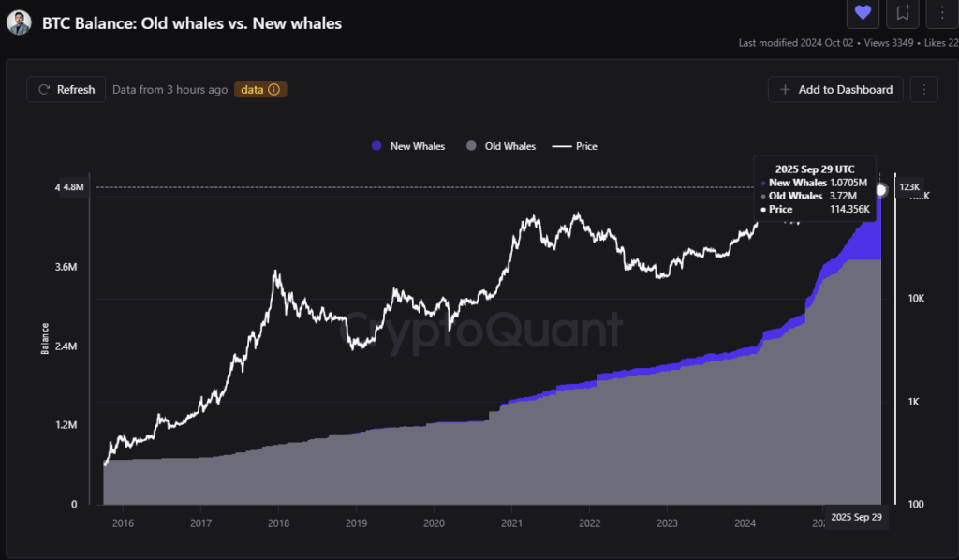The width and height of the screenshot is (959, 560).
Task: Like the chart with the heart icon
Action: tap(863, 12)
